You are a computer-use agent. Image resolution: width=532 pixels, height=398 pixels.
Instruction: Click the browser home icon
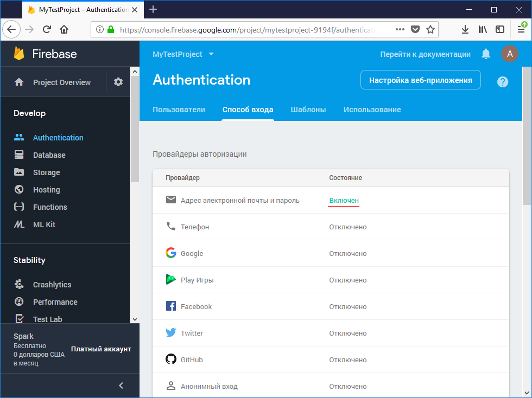[64, 30]
